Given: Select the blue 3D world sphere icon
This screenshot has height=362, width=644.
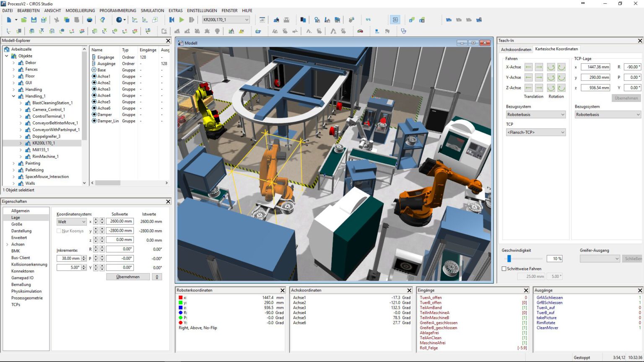Looking at the screenshot, I should click(118, 20).
